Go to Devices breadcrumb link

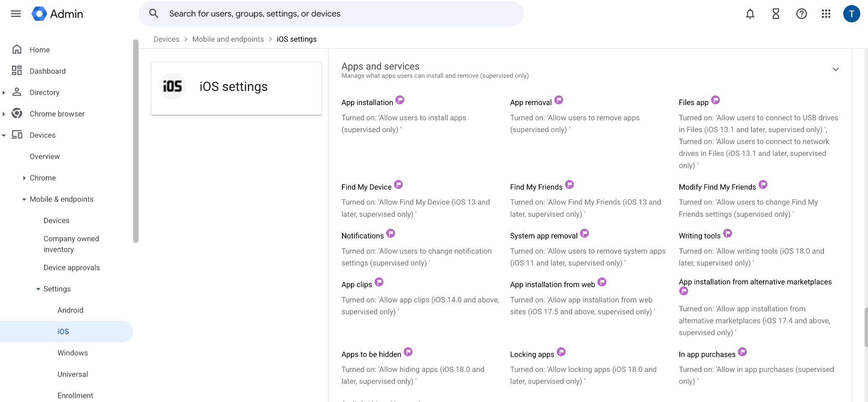pos(166,39)
